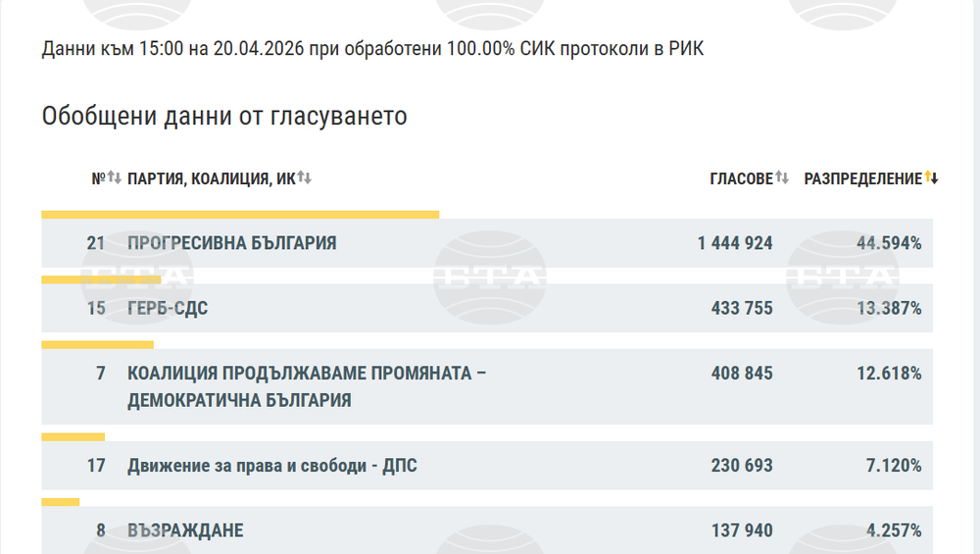Click the № column header label
980x554 pixels.
click(98, 178)
